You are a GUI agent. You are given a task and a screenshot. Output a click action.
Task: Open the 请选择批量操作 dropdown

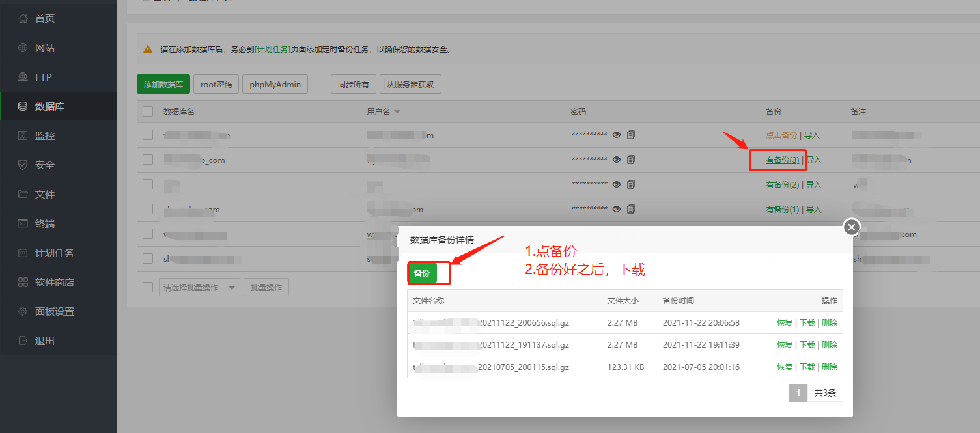pos(200,287)
